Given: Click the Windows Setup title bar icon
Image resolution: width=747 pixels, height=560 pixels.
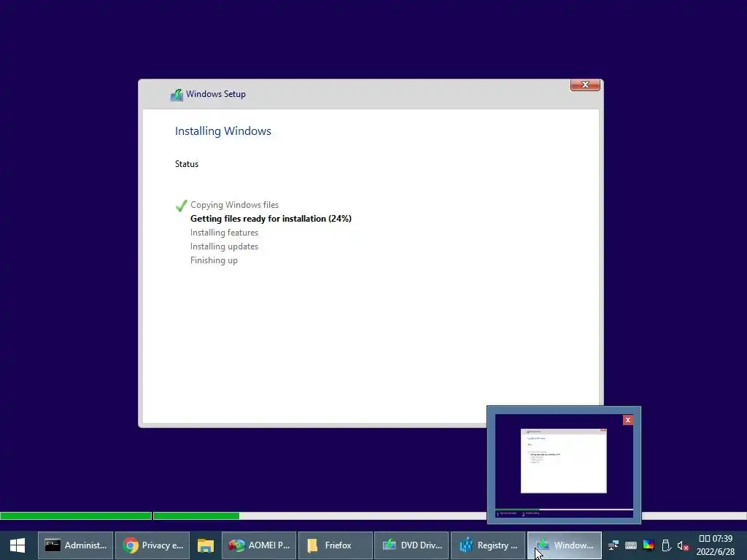Looking at the screenshot, I should point(177,94).
